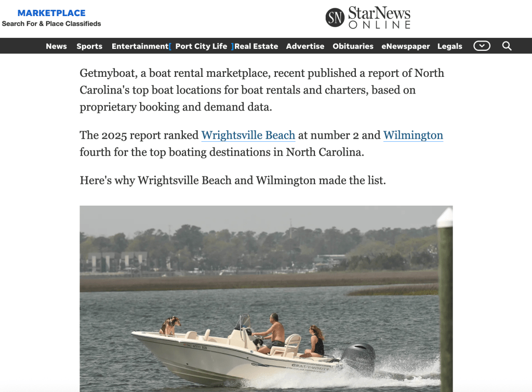Screen dimensions: 532x392
Task: Follow the Wrightsville Beach link
Action: click(248, 135)
